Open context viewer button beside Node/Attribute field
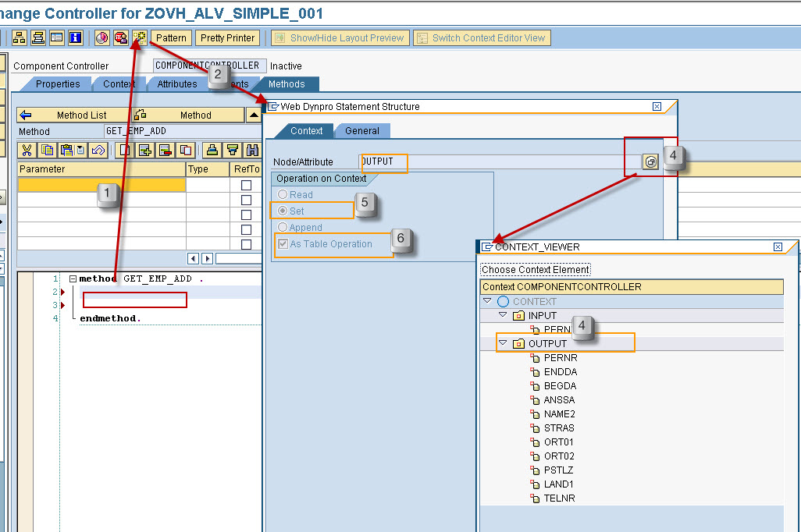801x532 pixels. [x=650, y=161]
